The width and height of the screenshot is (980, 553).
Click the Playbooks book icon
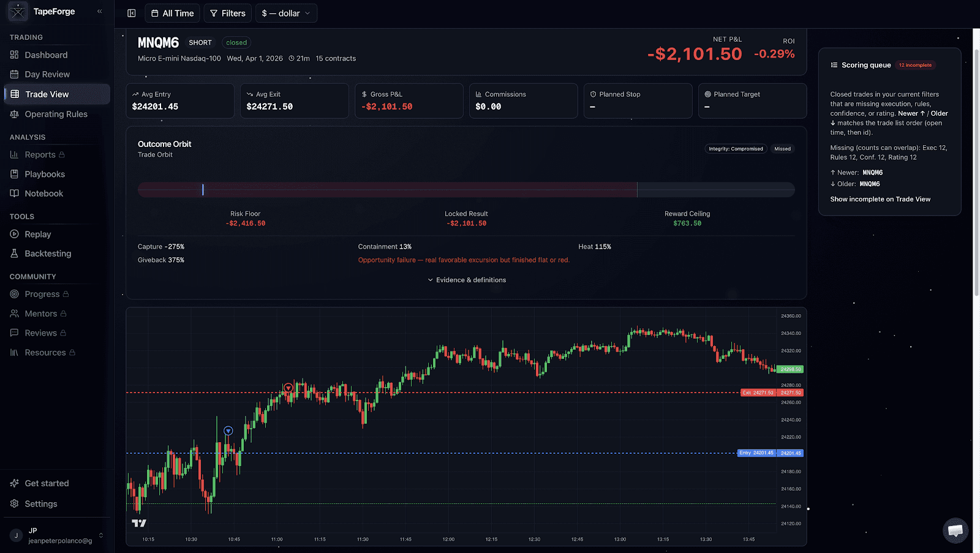pos(13,174)
